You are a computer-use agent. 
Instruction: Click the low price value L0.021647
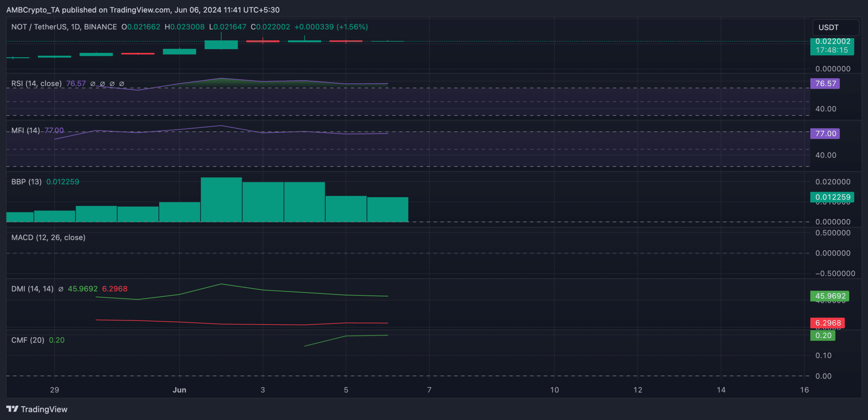(x=228, y=27)
